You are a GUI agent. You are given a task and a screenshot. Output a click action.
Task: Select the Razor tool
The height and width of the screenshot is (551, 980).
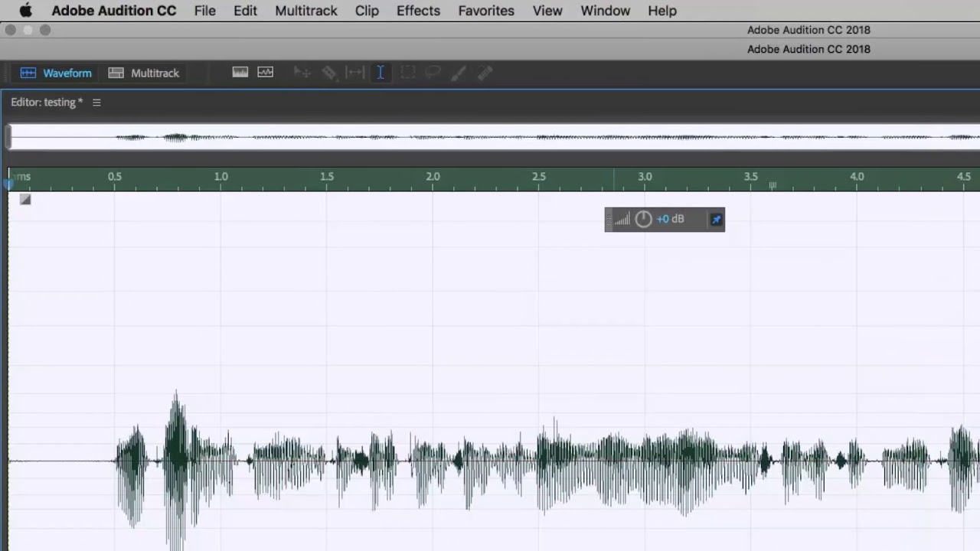click(329, 73)
